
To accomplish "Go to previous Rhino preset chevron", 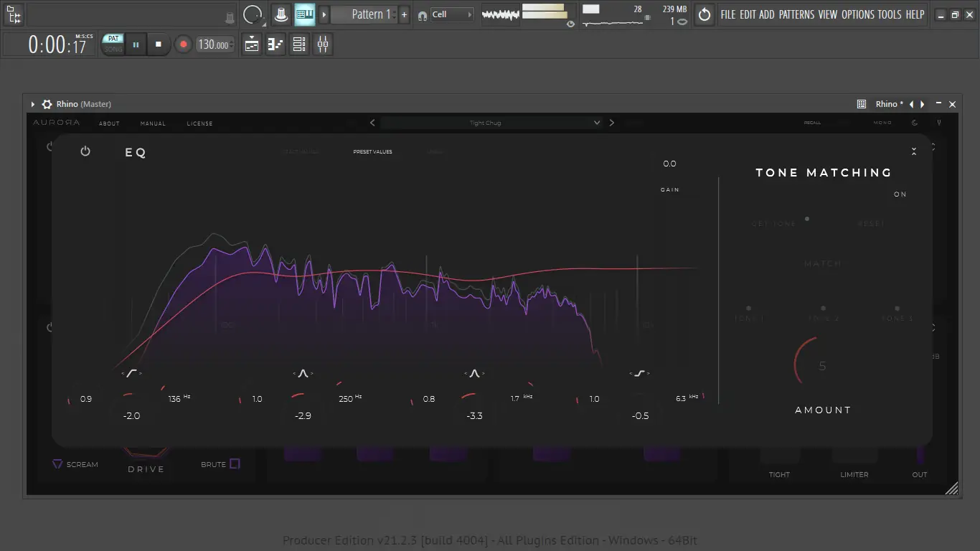I will pos(372,123).
